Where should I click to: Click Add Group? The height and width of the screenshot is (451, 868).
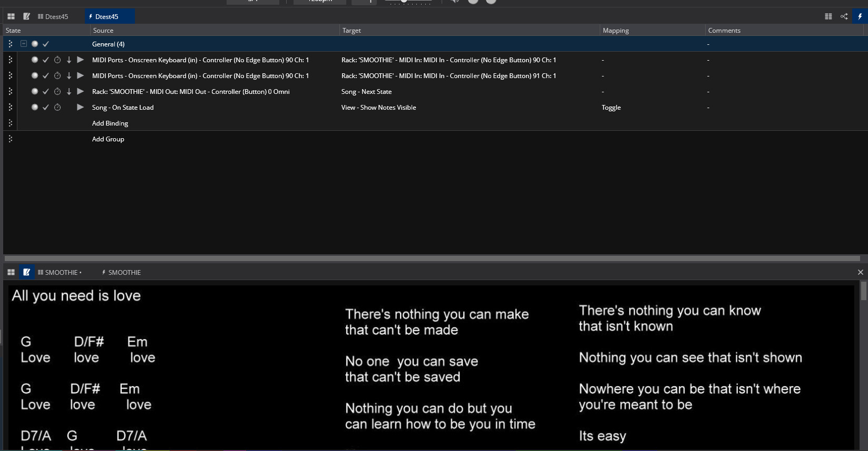[x=108, y=139]
